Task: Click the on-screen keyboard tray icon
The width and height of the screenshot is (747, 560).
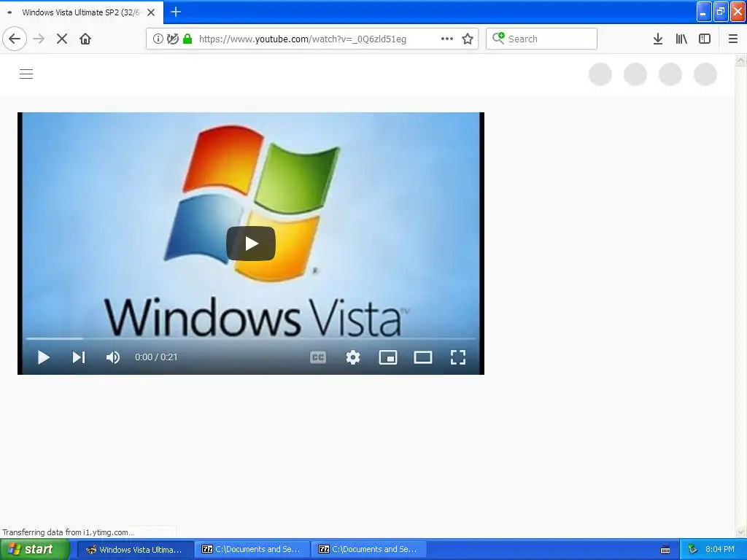Action: point(665,550)
